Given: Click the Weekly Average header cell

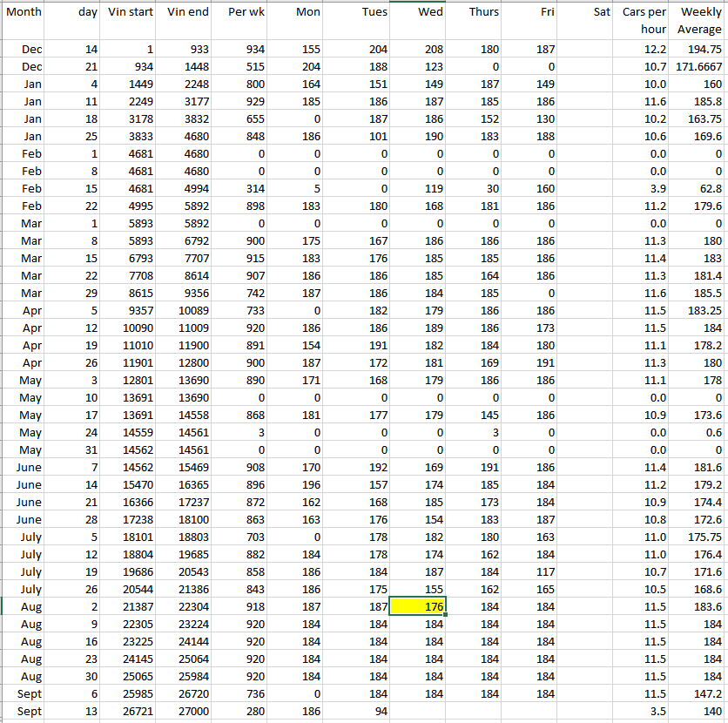Looking at the screenshot, I should pos(699,20).
